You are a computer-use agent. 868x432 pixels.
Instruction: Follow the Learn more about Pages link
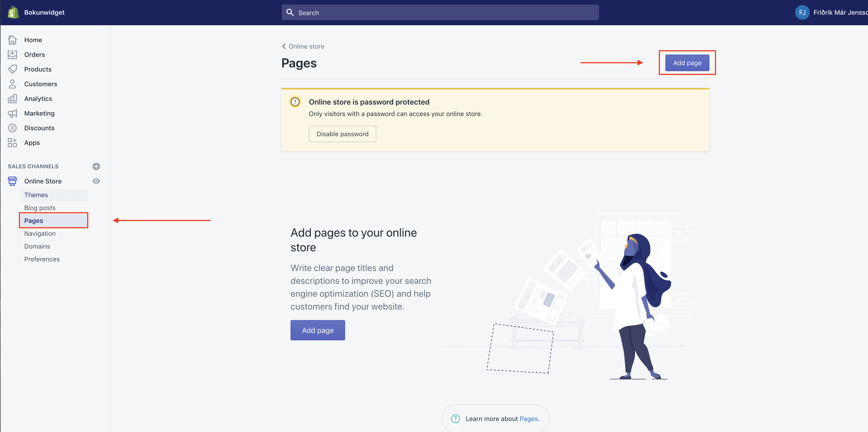(x=528, y=418)
